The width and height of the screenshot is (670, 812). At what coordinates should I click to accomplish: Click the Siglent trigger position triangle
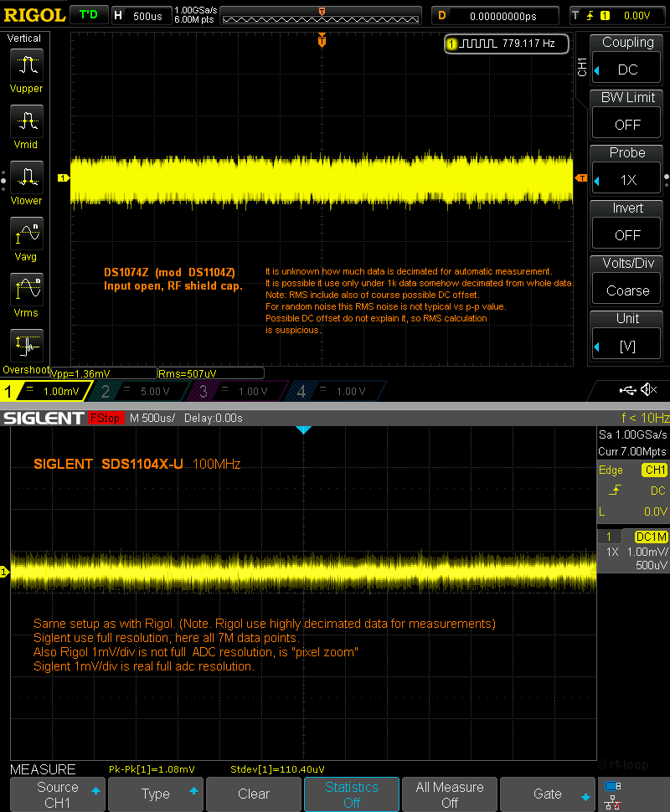(303, 429)
